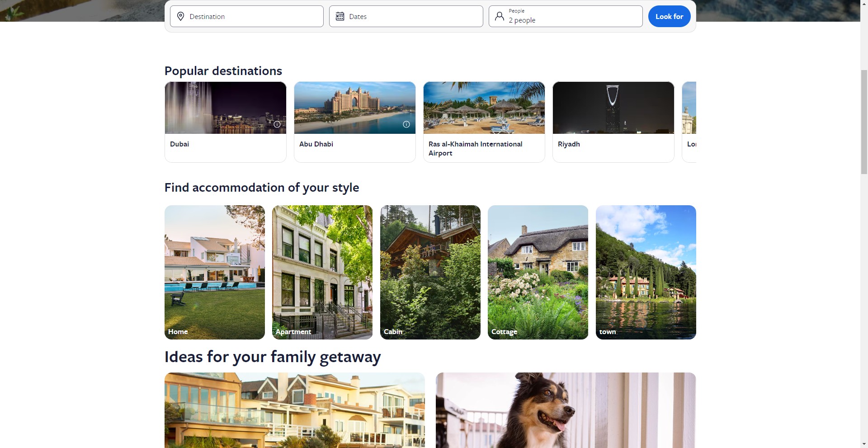
Task: Open the Dates picker field
Action: pos(406,16)
